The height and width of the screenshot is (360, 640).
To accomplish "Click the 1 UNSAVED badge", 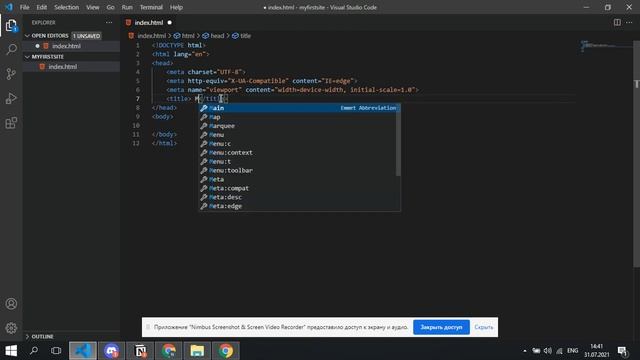I will 87,36.
